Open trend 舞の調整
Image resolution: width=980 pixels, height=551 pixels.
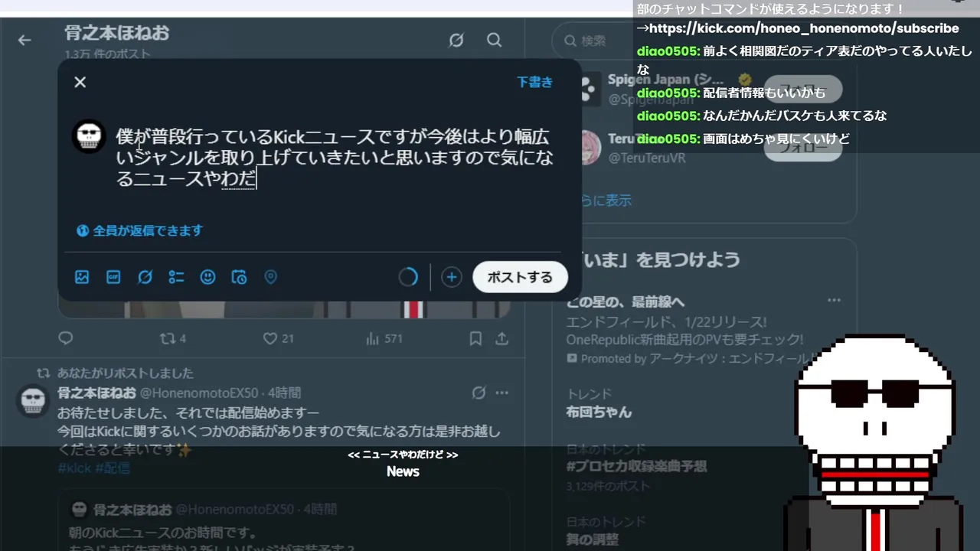coord(592,540)
